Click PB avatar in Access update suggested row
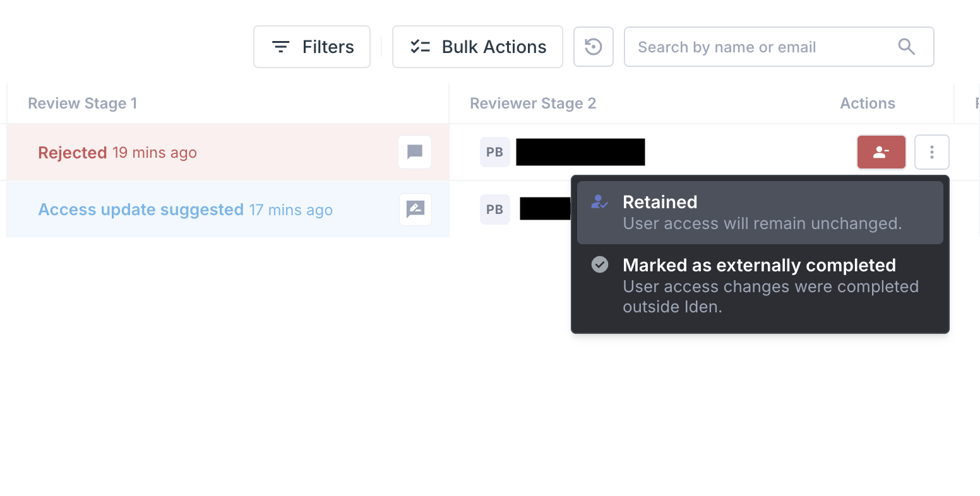Screen dimensions: 980x496 point(494,210)
